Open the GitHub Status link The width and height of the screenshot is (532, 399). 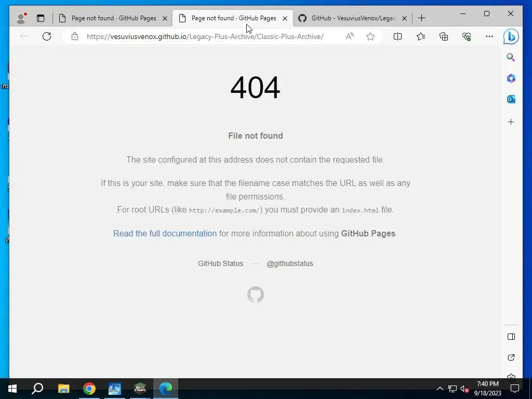[x=220, y=263]
